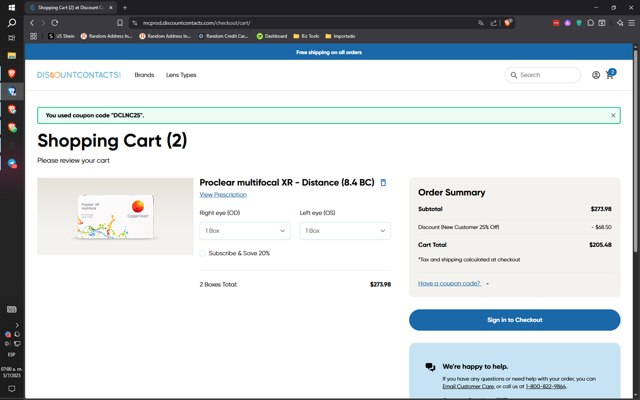Open the Dashboard bookmark
This screenshot has width=640, height=400.
coord(272,36)
